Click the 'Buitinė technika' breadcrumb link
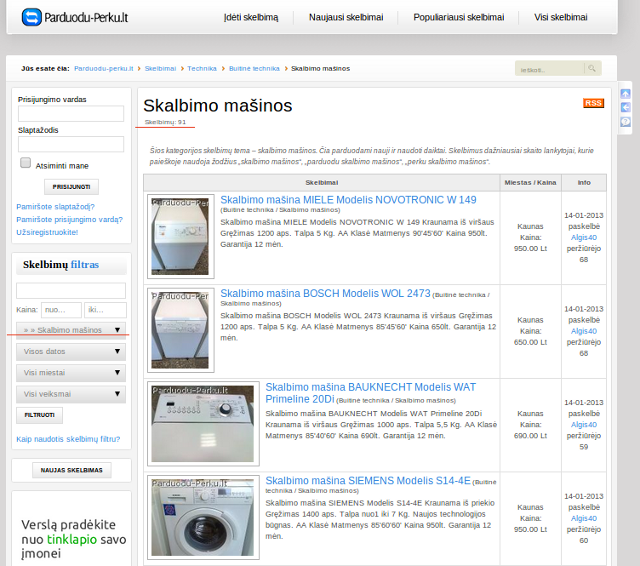The height and width of the screenshot is (566, 640). [253, 68]
